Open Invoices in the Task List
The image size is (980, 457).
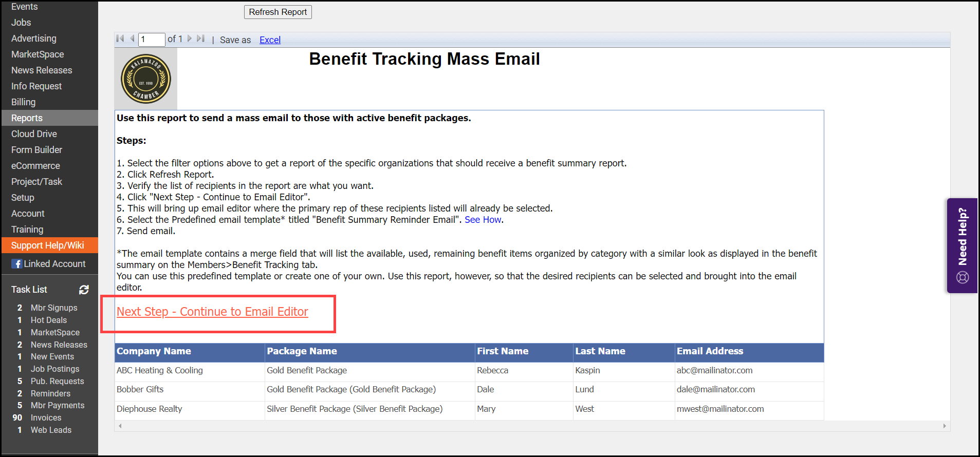[46, 418]
